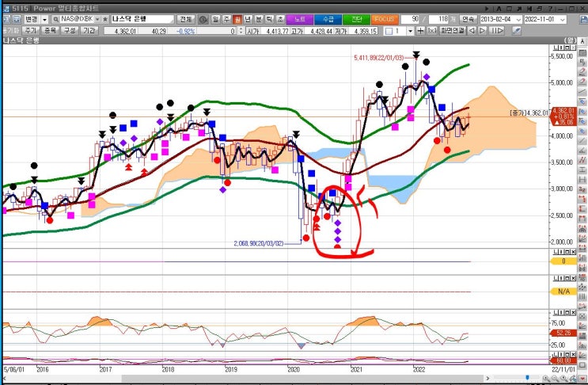588x385 pixels.
Task: Switch to 일 daily period
Action: [x=215, y=19]
